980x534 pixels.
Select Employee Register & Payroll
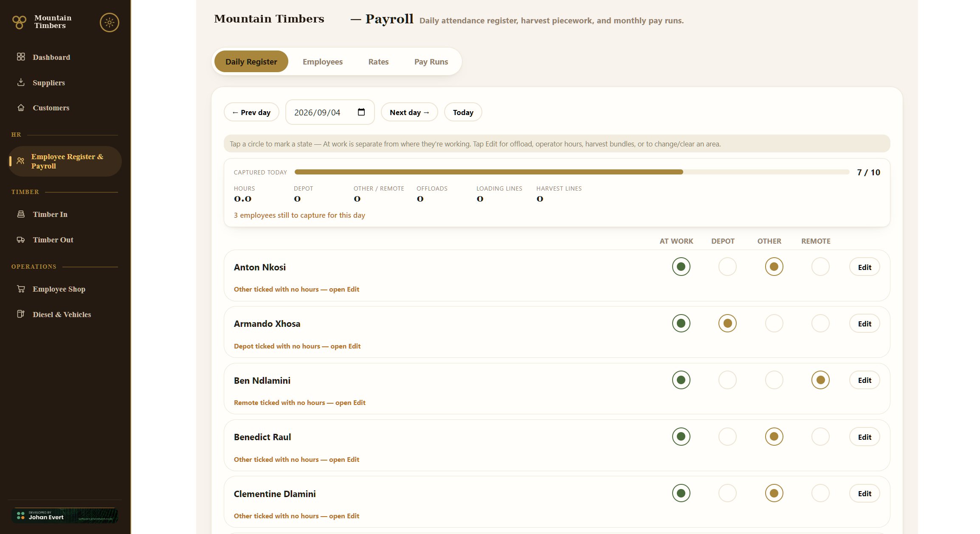[65, 161]
